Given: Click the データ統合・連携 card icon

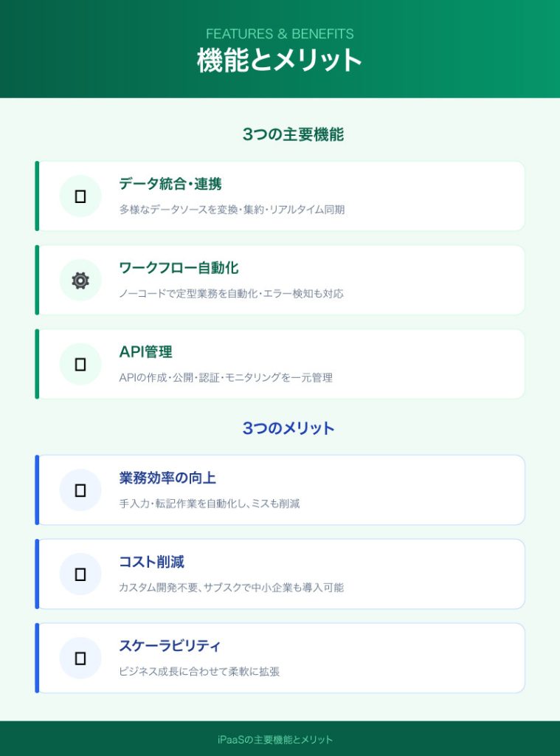Looking at the screenshot, I should click(80, 196).
